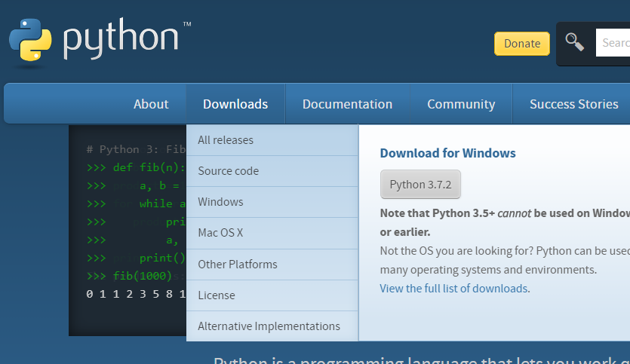Click the Python 3.7.2 download button
Viewport: 630px width, 364px height.
[x=420, y=185]
